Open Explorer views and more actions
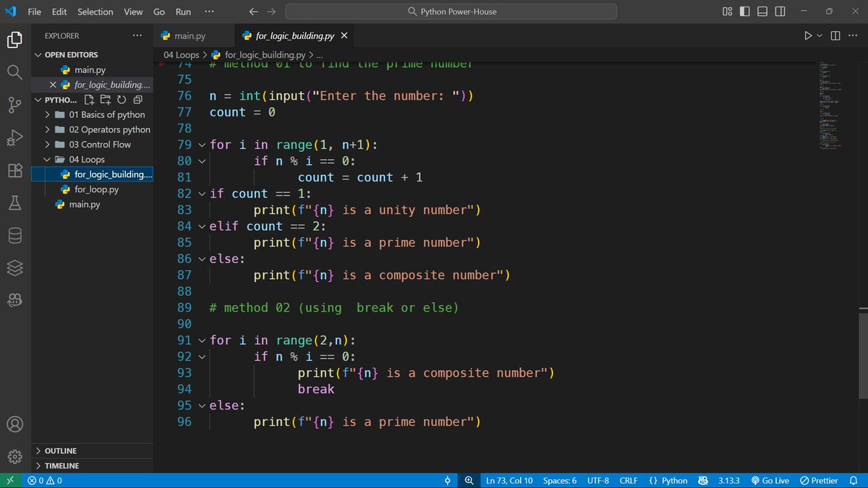 137,35
